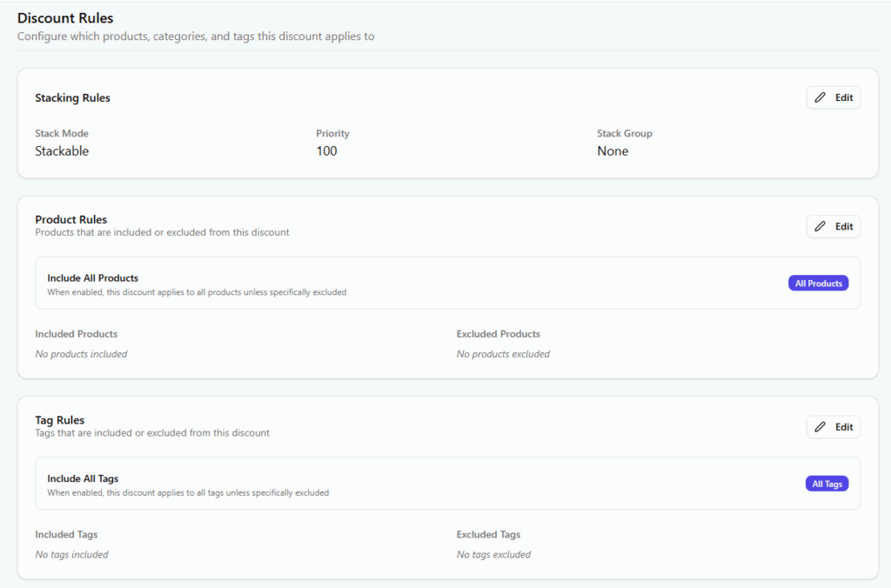Screen dimensions: 891x588
Task: Click the pencil icon in Tag Rules
Action: point(820,427)
